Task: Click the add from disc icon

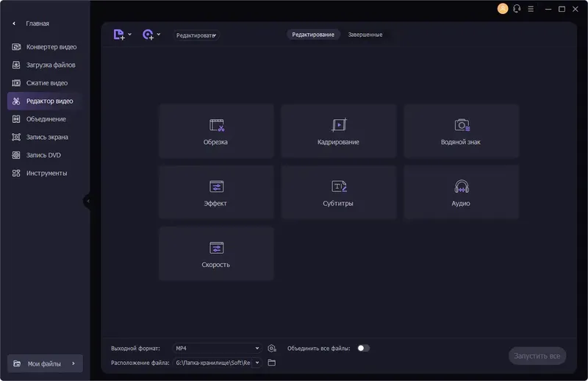Action: [148, 35]
